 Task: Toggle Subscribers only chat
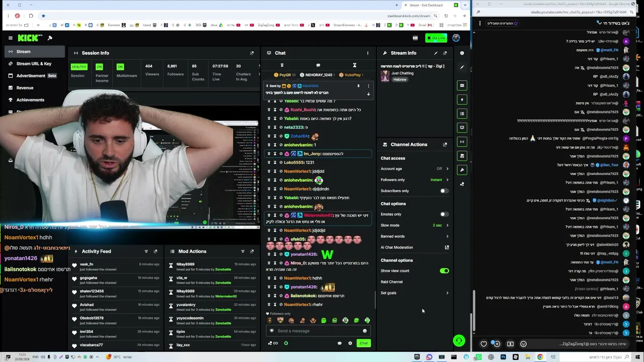443,191
